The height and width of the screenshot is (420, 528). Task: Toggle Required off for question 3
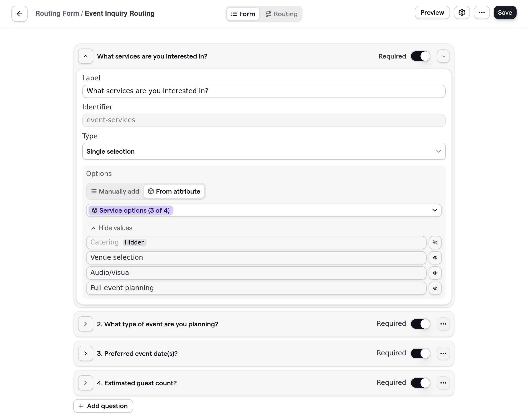[x=420, y=353]
